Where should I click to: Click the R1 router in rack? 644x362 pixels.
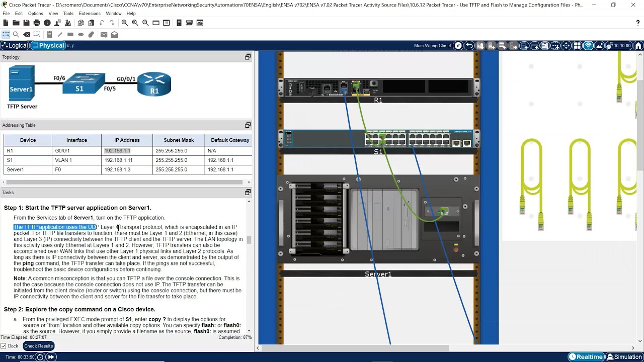pos(378,87)
